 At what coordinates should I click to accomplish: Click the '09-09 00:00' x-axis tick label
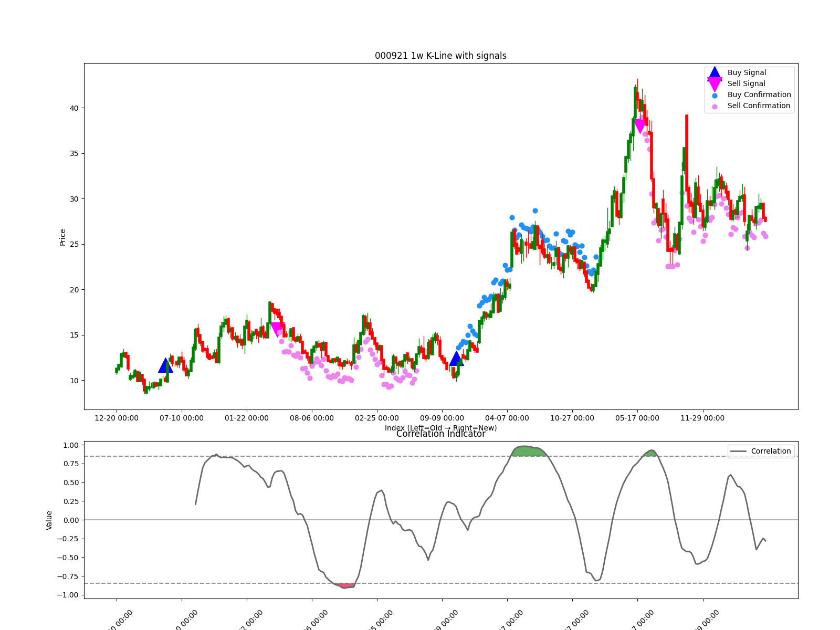pyautogui.click(x=442, y=418)
